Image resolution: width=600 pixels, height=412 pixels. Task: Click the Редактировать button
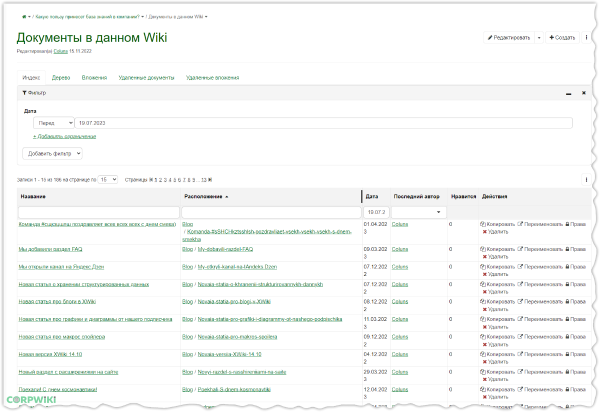tap(509, 37)
